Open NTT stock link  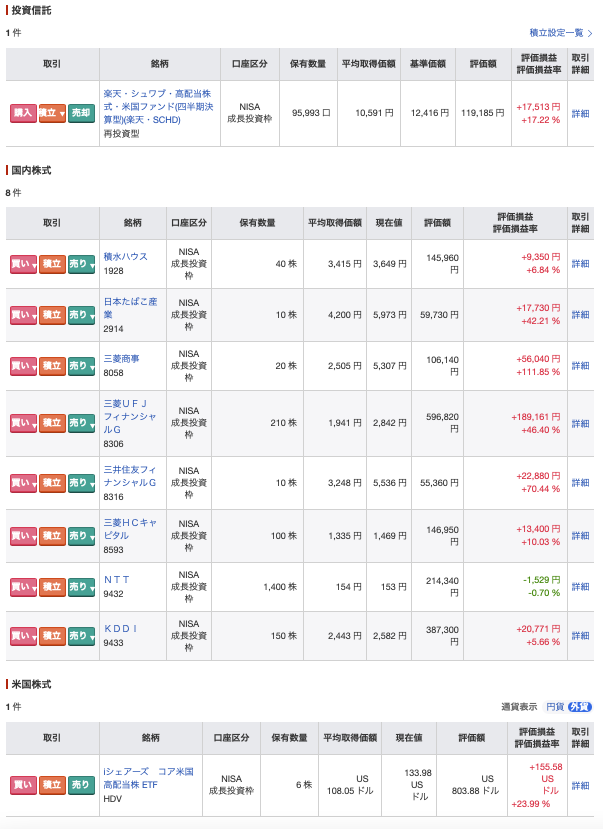tap(116, 580)
